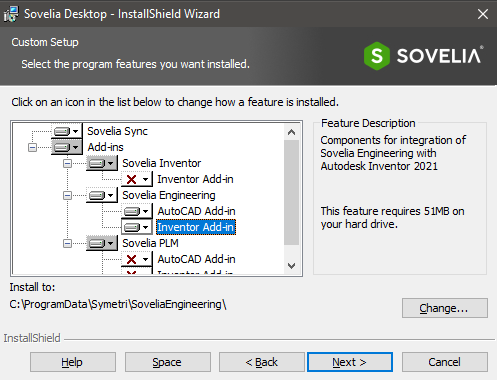Click the drive icon beside the highlighted Inventor Add-in

pos(132,227)
